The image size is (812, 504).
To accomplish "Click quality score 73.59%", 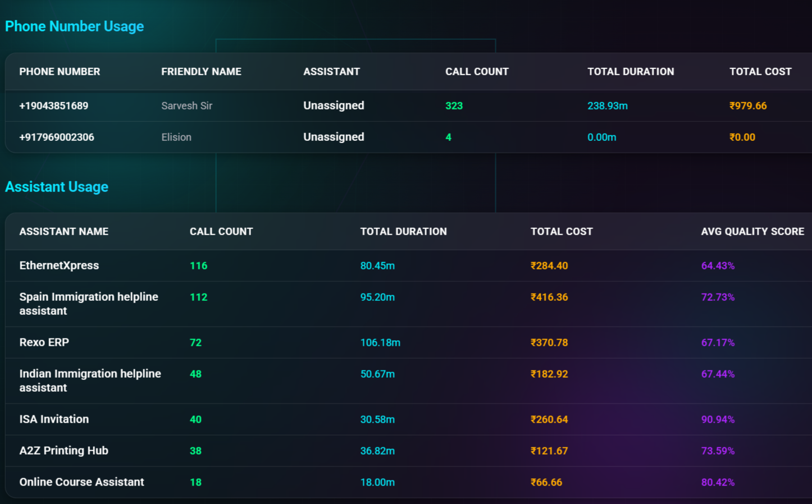I will pyautogui.click(x=718, y=451).
